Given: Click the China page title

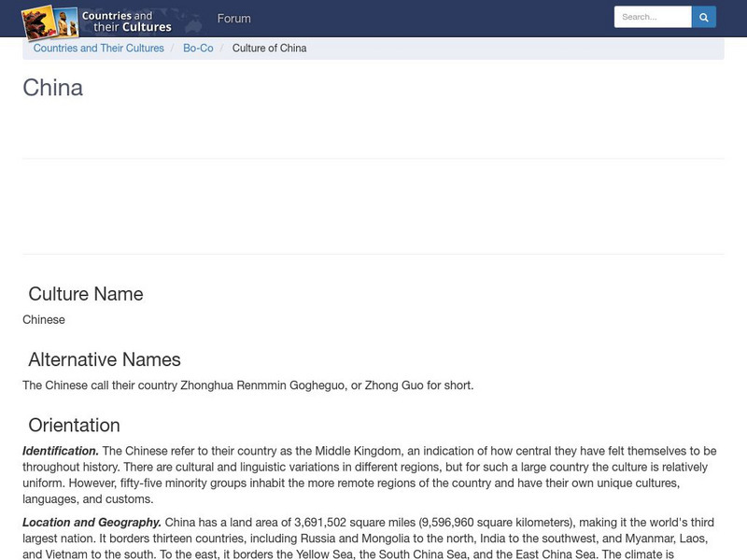Looking at the screenshot, I should pos(53,88).
